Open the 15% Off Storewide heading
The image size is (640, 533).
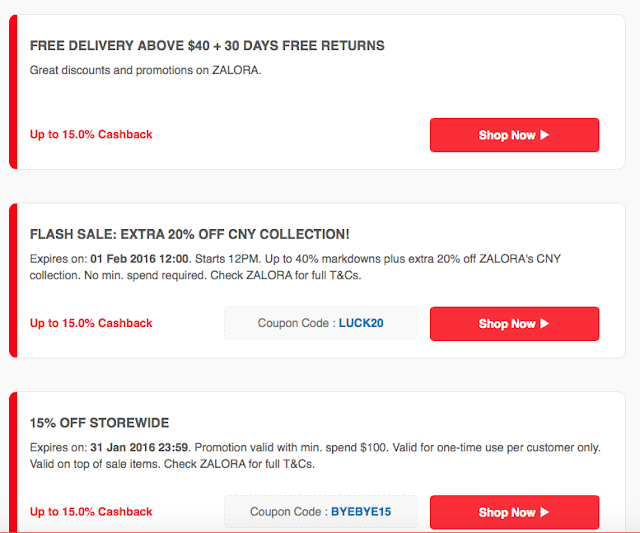coord(100,423)
